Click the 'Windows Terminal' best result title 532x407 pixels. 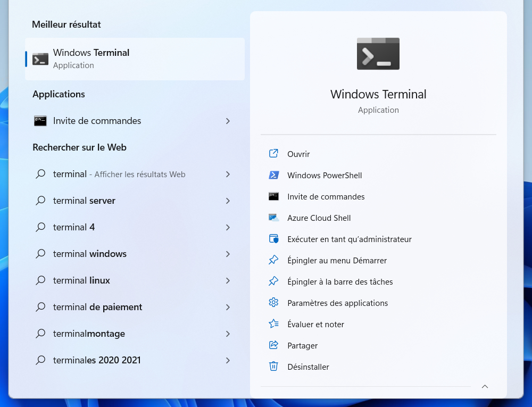click(x=91, y=53)
